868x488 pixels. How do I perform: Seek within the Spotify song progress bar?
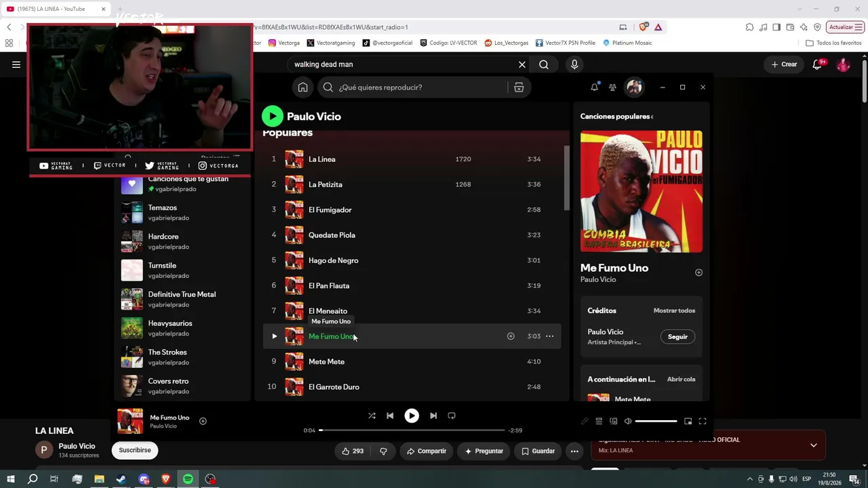pyautogui.click(x=412, y=430)
